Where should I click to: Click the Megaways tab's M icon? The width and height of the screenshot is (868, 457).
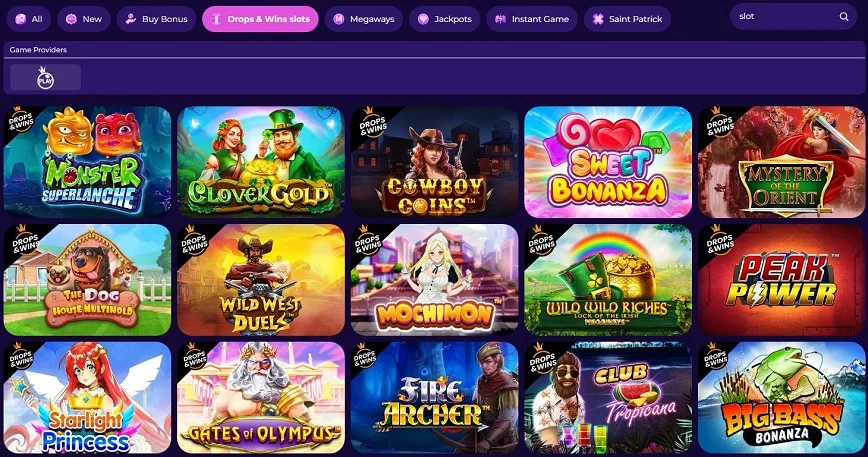[x=339, y=19]
